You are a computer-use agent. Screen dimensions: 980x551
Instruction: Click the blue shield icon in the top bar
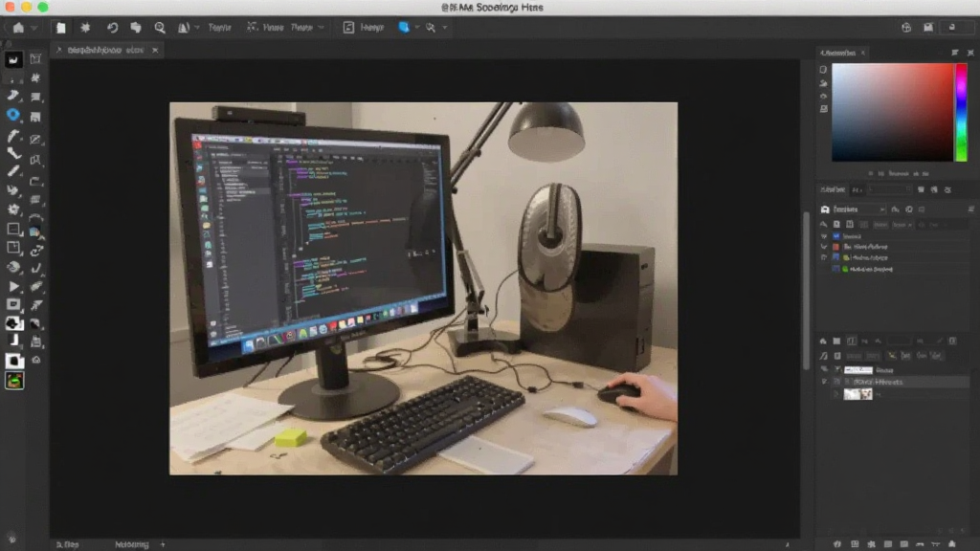click(404, 28)
